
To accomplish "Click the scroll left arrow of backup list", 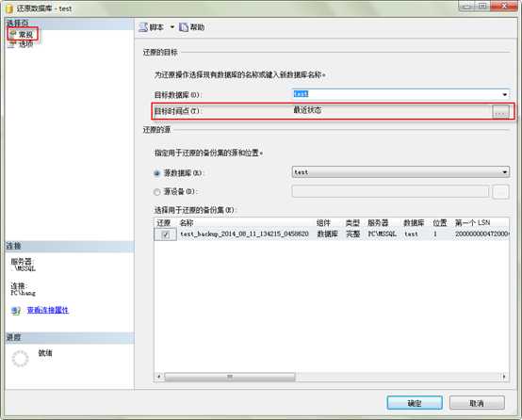I will [x=159, y=377].
